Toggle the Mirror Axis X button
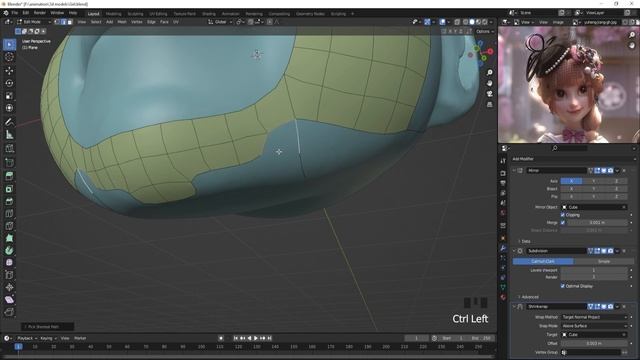The height and width of the screenshot is (360, 640). [571, 181]
